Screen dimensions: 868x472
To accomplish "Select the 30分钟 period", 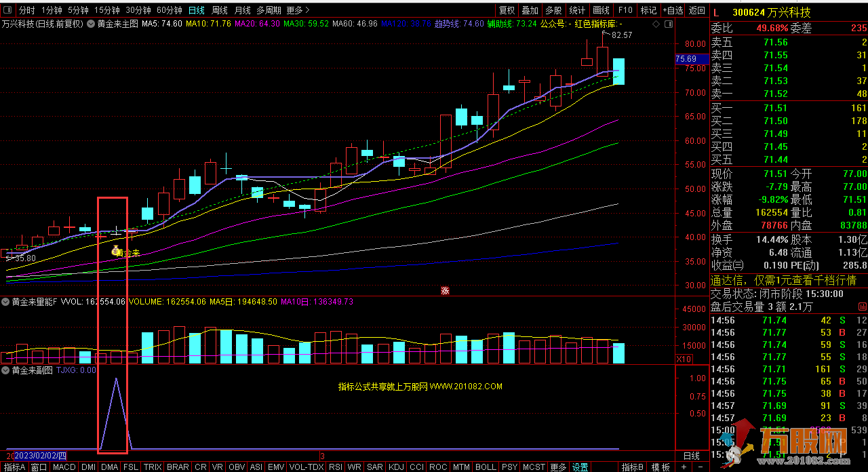I will pyautogui.click(x=138, y=10).
